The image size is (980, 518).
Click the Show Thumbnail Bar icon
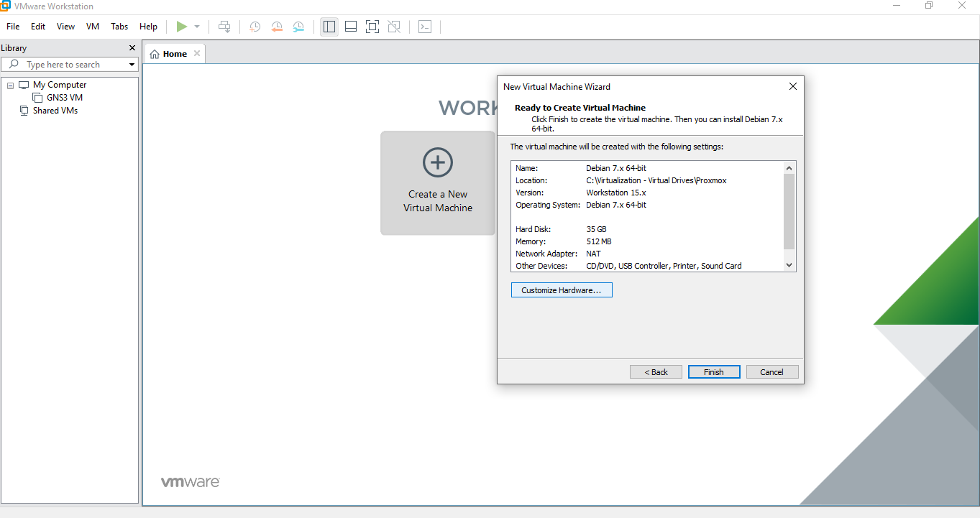coord(350,26)
